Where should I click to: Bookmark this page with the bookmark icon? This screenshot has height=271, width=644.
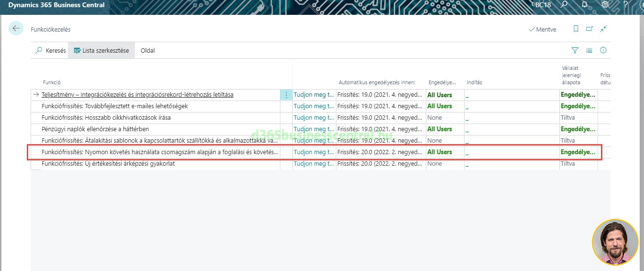576,29
